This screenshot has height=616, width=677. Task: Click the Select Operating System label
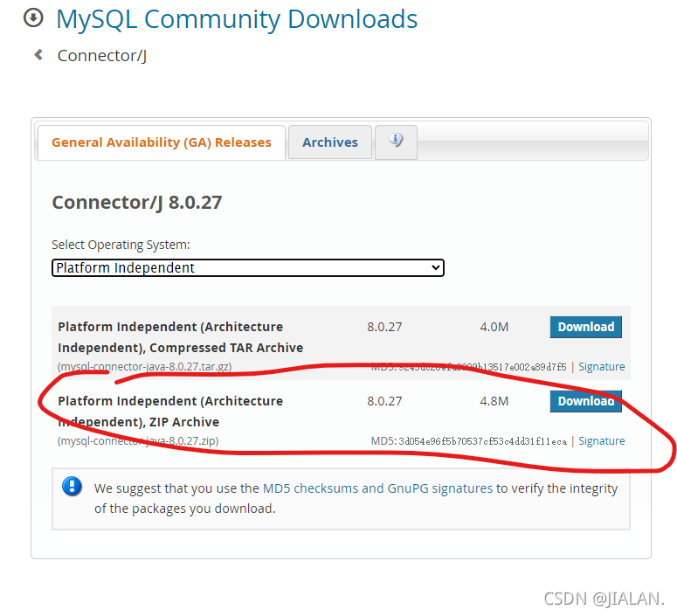click(x=121, y=245)
